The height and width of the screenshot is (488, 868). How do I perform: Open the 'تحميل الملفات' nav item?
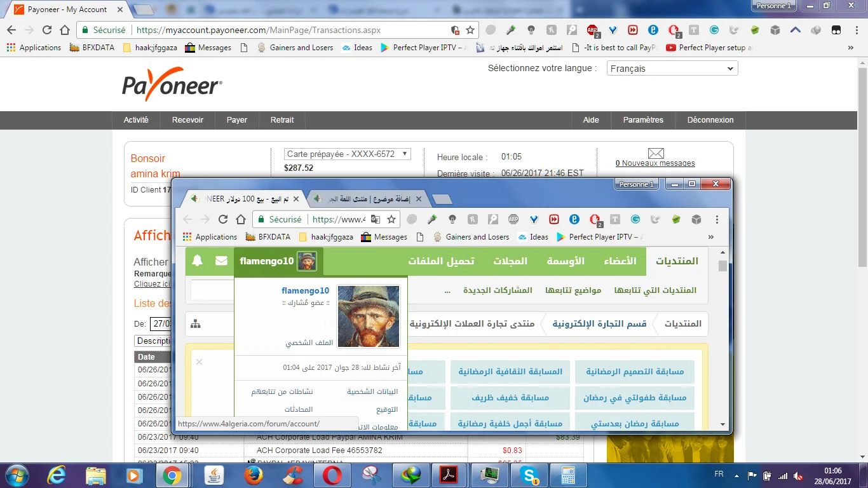(x=441, y=261)
